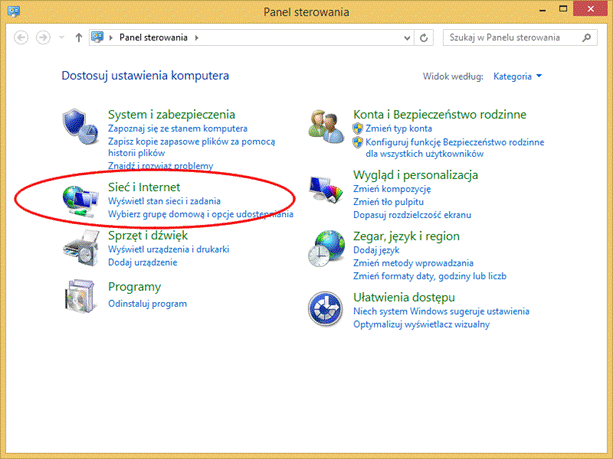
Task: Click Dodaj język link
Action: pyautogui.click(x=376, y=250)
